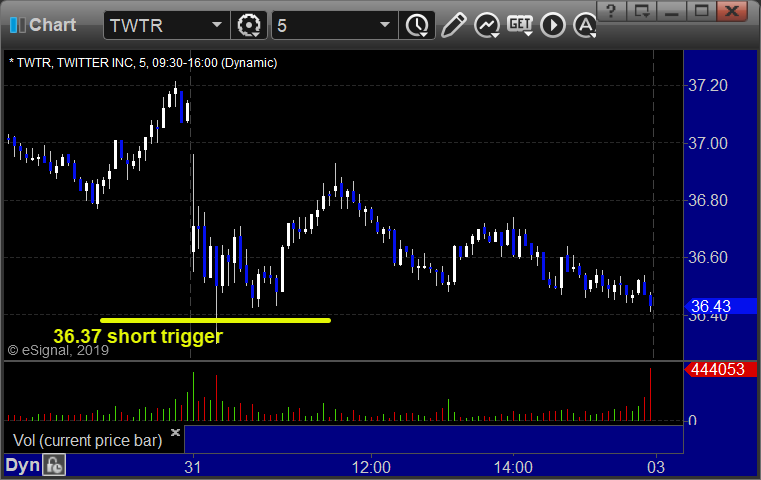The image size is (761, 480).
Task: Click the volume value 444053 marker
Action: [x=721, y=369]
